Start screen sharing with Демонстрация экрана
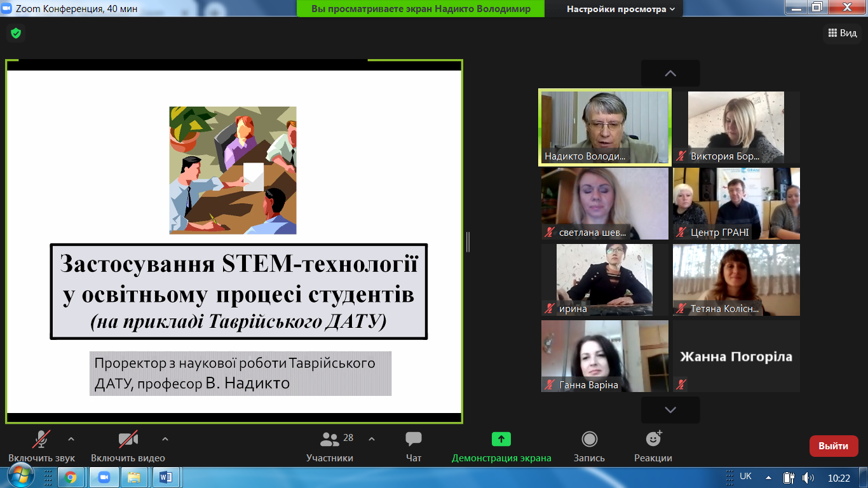 pos(501,445)
